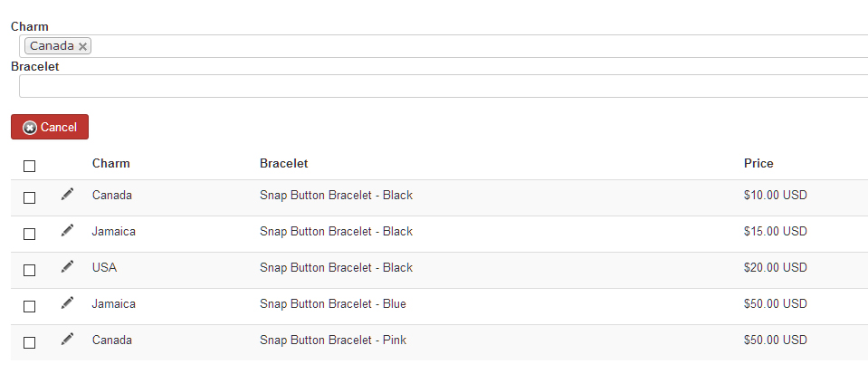Image resolution: width=868 pixels, height=374 pixels.
Task: Check the Canada $10.00 row checkbox
Action: (29, 197)
